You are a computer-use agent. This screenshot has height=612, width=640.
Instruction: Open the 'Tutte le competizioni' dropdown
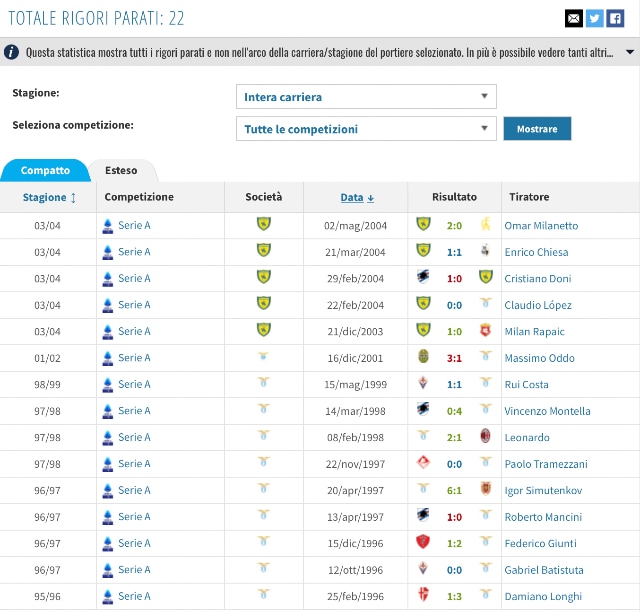366,129
